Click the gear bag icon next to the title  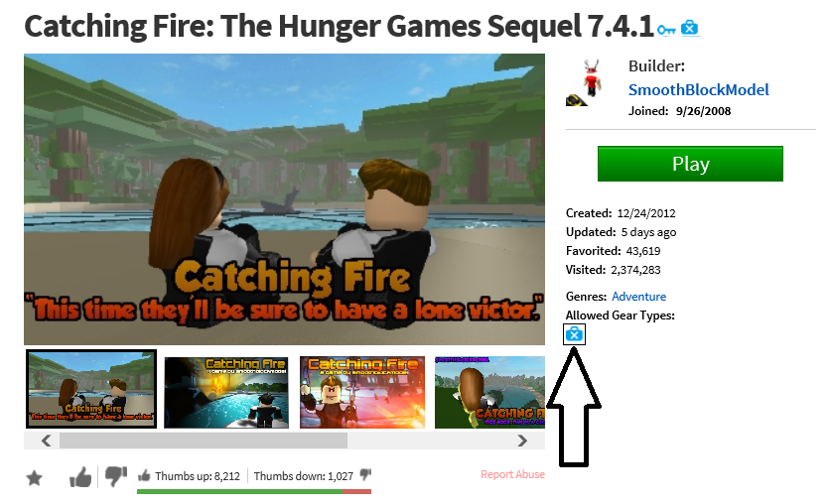coord(689,28)
